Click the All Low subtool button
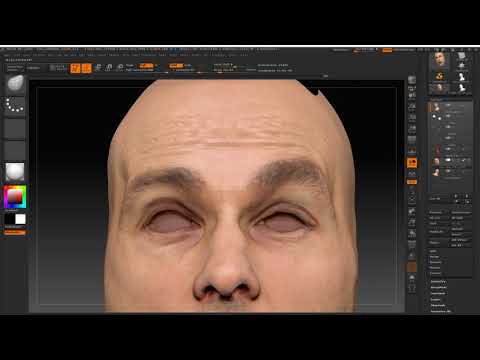Viewport: 480px width, 360px height. tap(438, 218)
